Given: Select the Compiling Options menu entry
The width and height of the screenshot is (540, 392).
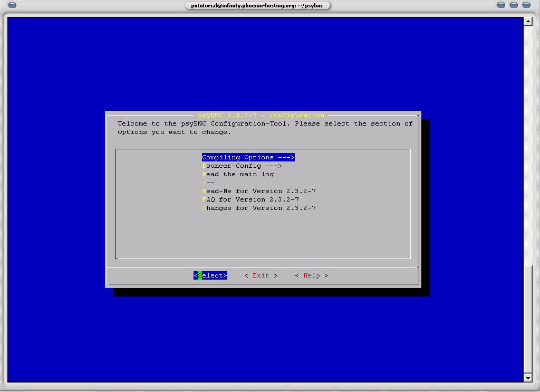Looking at the screenshot, I should [248, 157].
